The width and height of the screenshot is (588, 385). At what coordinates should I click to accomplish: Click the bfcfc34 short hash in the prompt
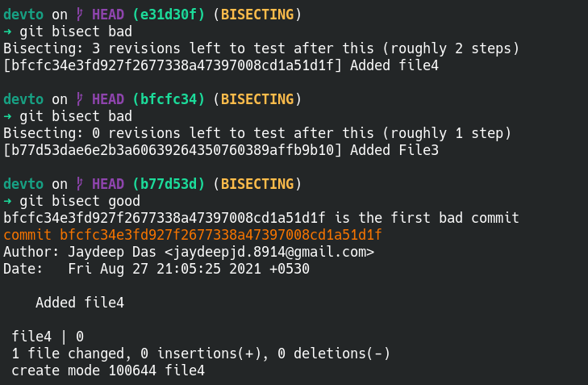click(x=169, y=99)
